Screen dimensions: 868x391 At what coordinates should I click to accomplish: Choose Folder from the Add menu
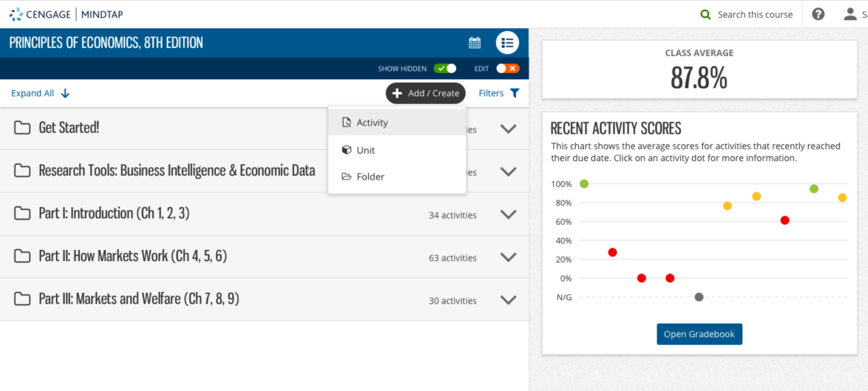pyautogui.click(x=370, y=177)
